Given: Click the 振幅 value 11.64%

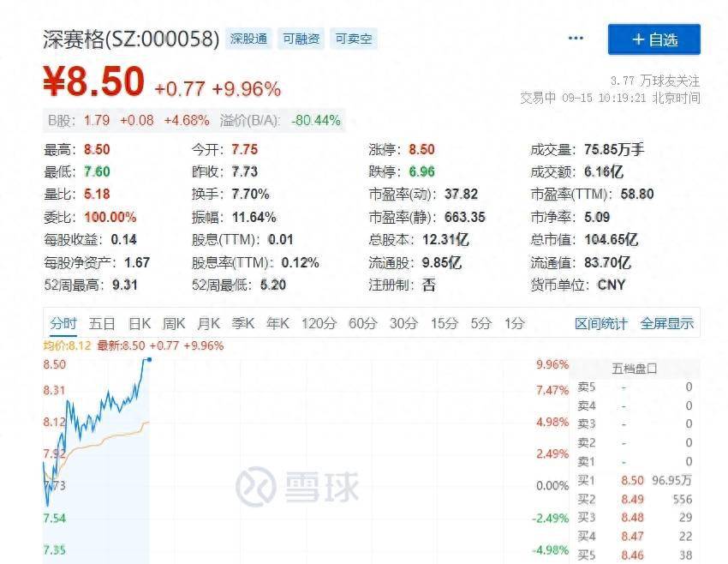Looking at the screenshot, I should (x=254, y=217).
